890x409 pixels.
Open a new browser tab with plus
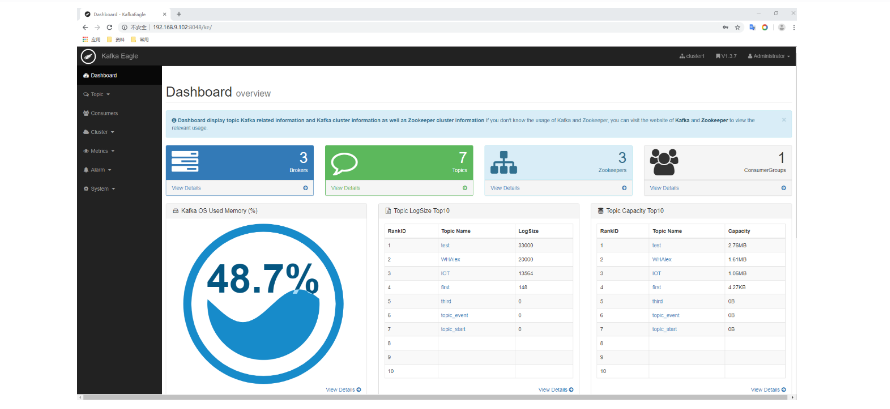coord(179,14)
